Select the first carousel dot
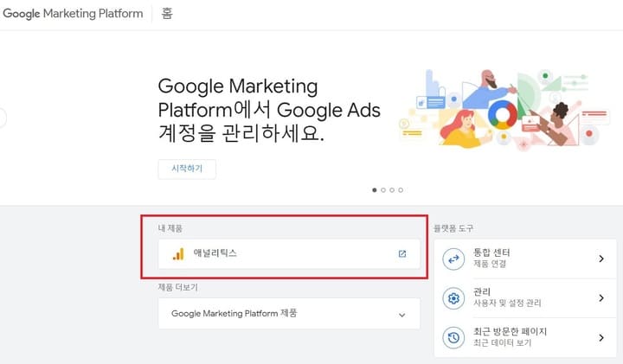The image size is (623, 364). coord(375,190)
